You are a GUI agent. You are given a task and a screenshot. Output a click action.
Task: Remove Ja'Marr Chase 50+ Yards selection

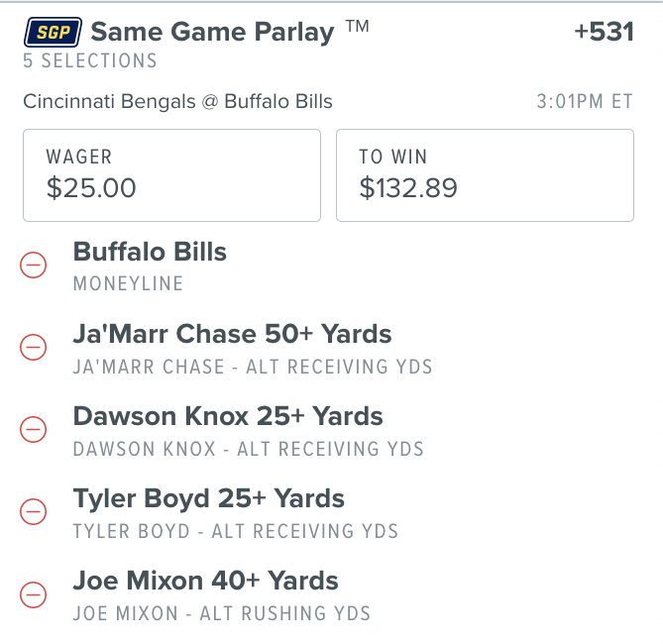coord(33,347)
